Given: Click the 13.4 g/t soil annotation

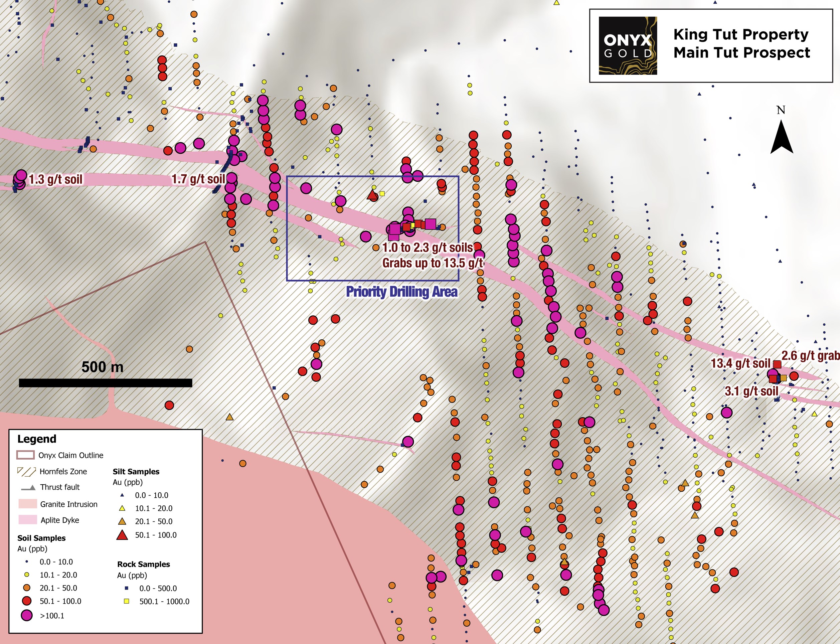Looking at the screenshot, I should pyautogui.click(x=740, y=363).
